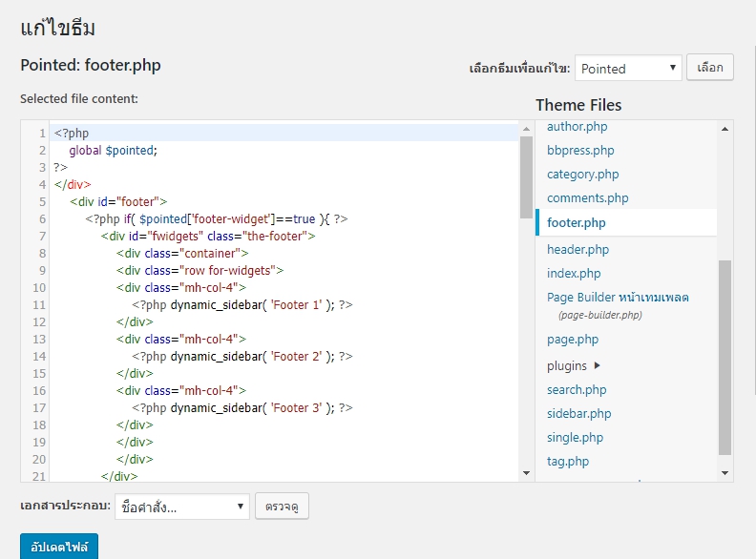
Task: Open index.php in Theme Files
Action: tap(574, 273)
